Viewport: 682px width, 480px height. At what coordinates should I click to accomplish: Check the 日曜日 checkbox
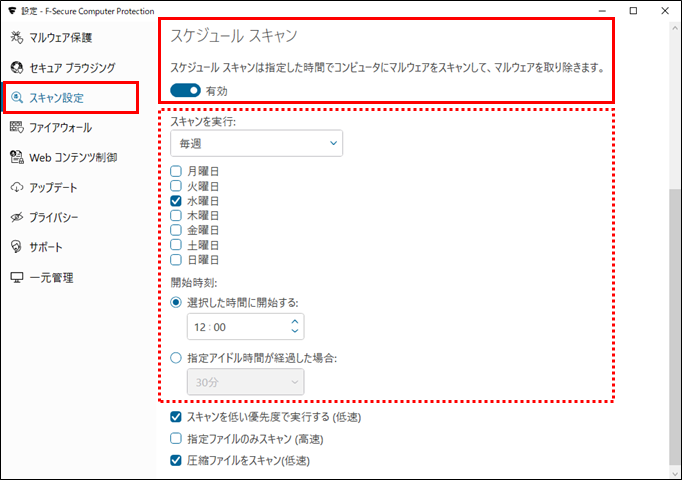click(x=176, y=260)
